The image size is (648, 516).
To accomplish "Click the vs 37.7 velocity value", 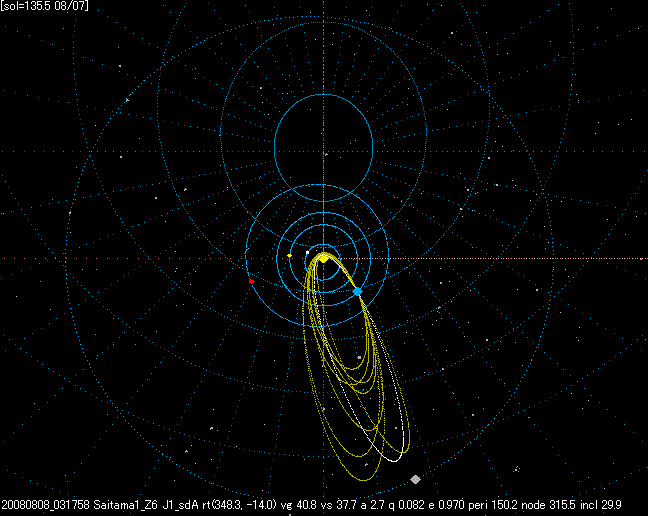I will (338, 505).
